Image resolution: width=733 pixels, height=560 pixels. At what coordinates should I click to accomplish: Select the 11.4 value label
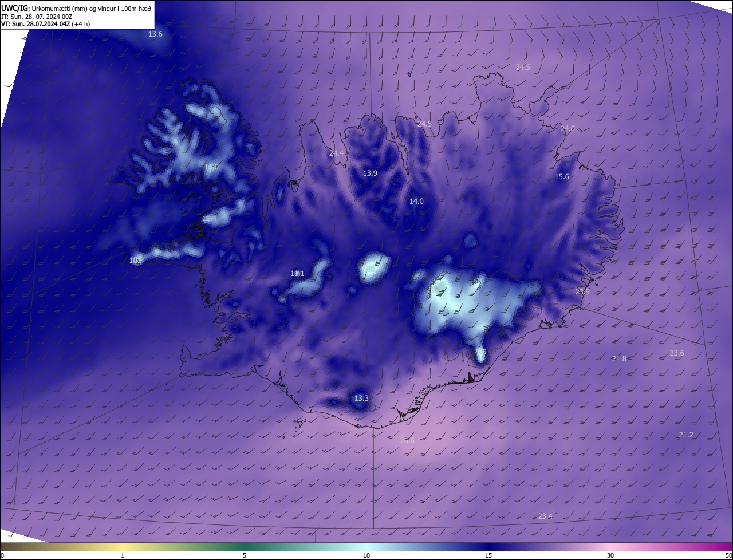point(210,219)
